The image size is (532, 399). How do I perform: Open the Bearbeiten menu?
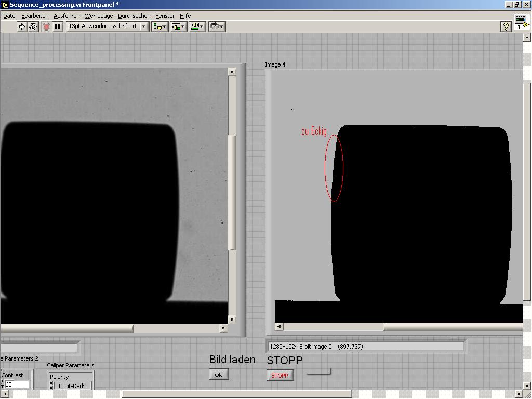(x=35, y=16)
